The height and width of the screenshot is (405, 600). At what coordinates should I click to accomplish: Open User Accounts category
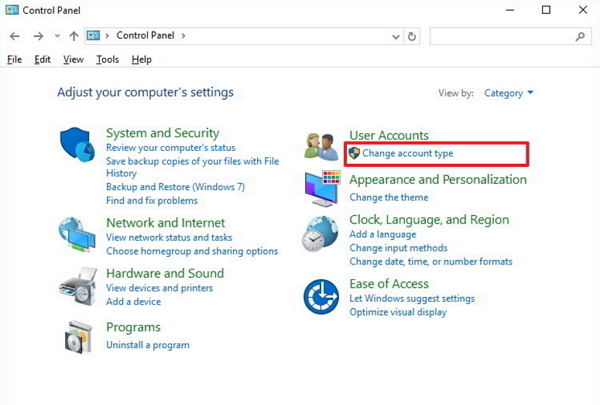389,135
